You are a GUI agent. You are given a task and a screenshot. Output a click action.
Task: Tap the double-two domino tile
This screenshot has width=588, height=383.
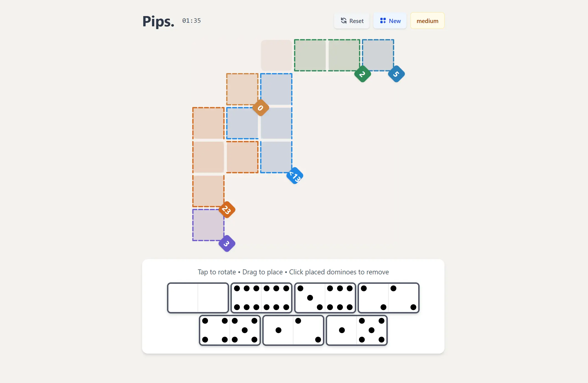click(388, 298)
